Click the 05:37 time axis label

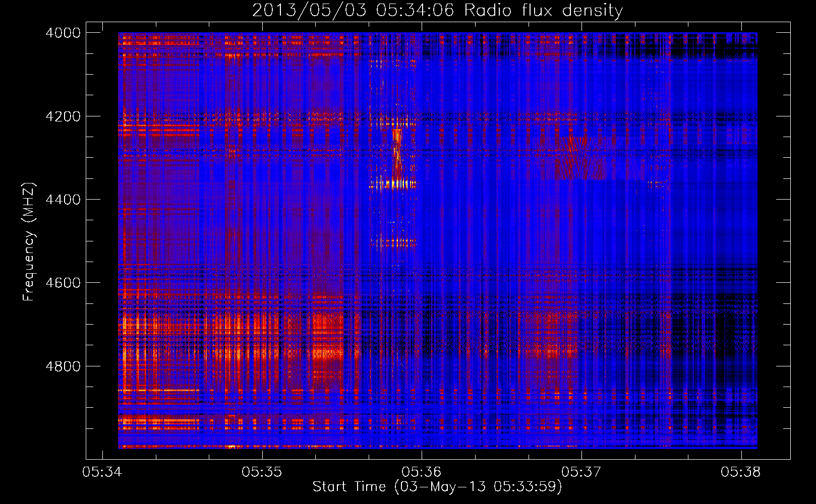[x=581, y=472]
